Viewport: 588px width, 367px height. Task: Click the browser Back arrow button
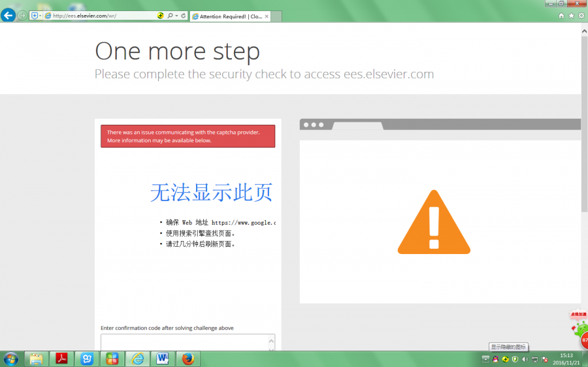click(x=8, y=16)
